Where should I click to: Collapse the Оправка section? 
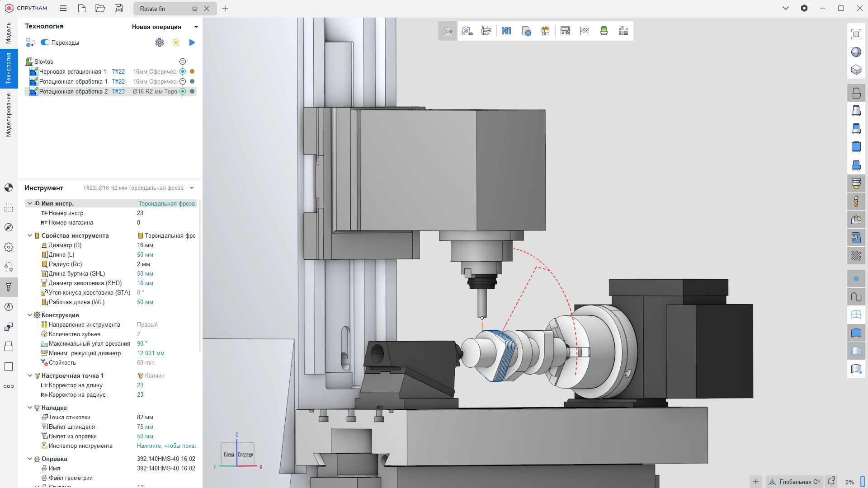pyautogui.click(x=30, y=459)
